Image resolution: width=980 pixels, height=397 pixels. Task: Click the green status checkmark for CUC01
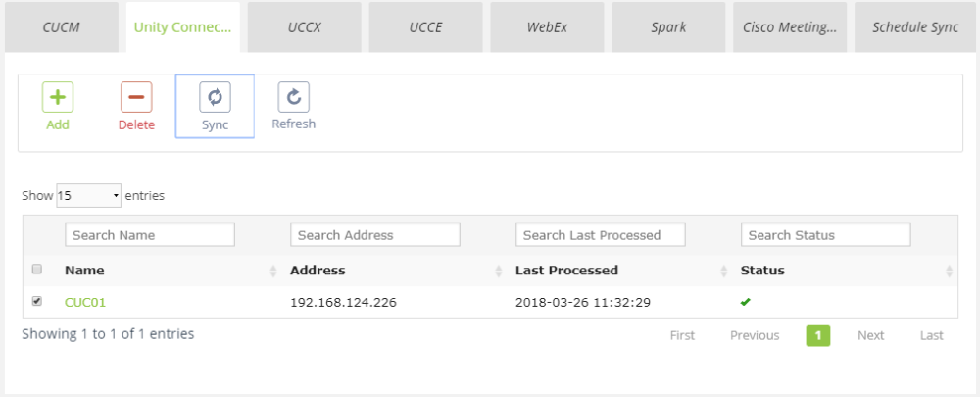point(746,302)
